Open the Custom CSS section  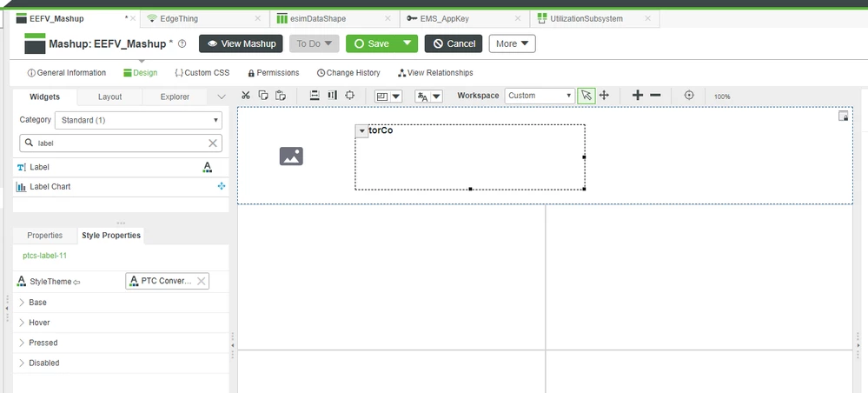click(202, 73)
